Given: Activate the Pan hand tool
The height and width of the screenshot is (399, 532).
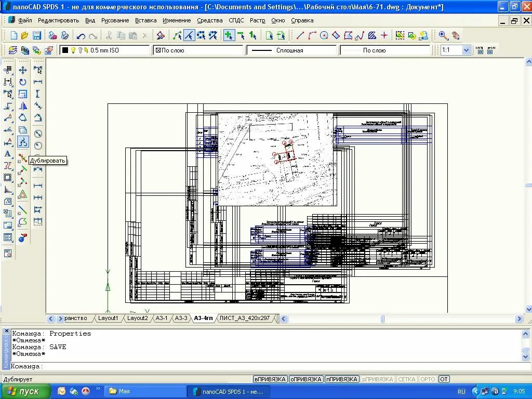Looking at the screenshot, I should point(455,35).
